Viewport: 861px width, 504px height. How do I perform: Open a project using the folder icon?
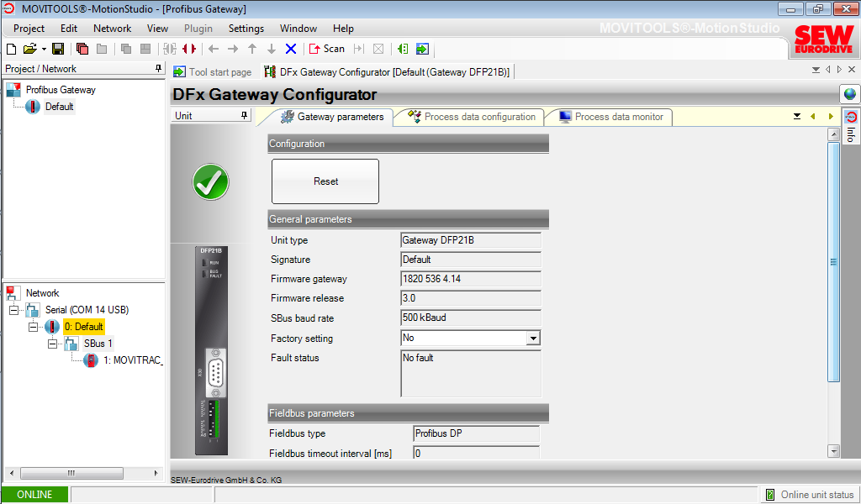[29, 49]
